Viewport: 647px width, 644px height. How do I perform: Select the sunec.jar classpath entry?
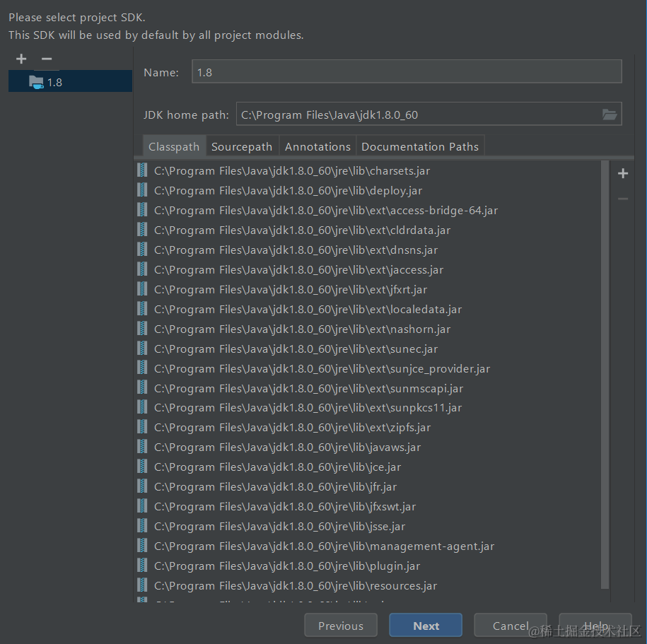pyautogui.click(x=367, y=349)
